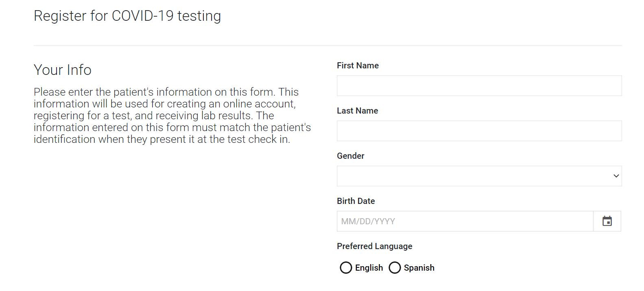Viewport: 644px width, 291px height.
Task: Click the "Last Name" field label
Action: click(x=357, y=111)
